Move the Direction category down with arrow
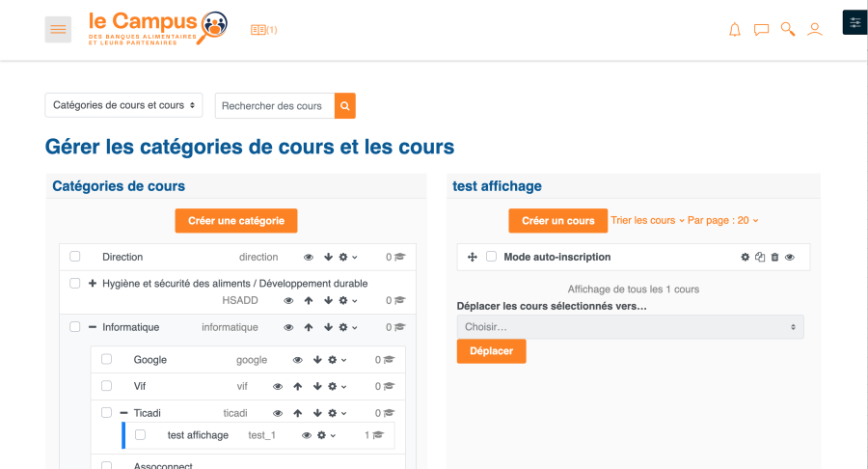 coord(328,257)
